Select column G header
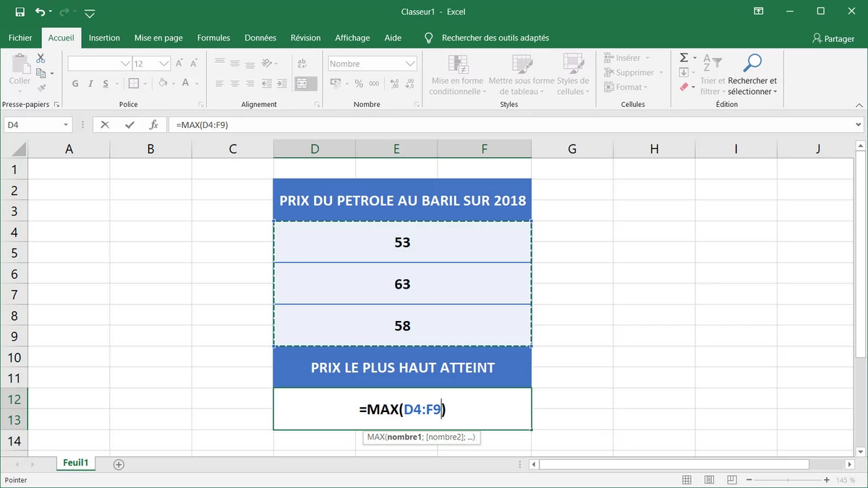The image size is (868, 488). (572, 149)
